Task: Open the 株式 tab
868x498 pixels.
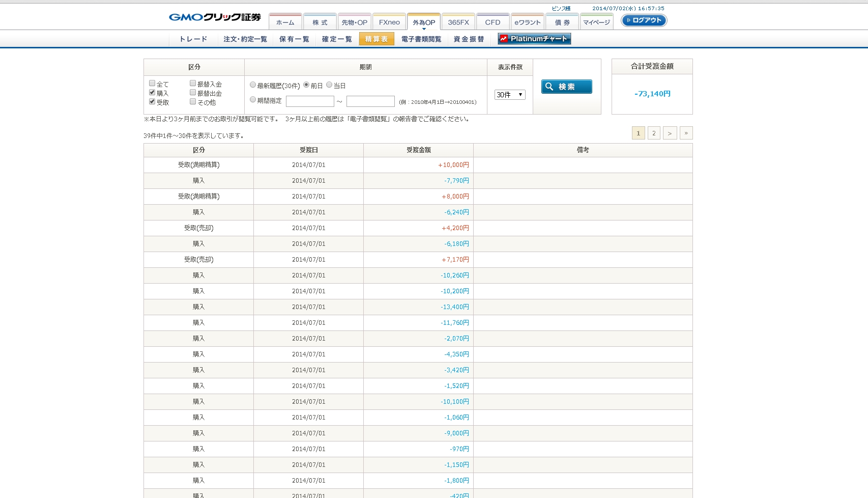Action: pyautogui.click(x=320, y=22)
